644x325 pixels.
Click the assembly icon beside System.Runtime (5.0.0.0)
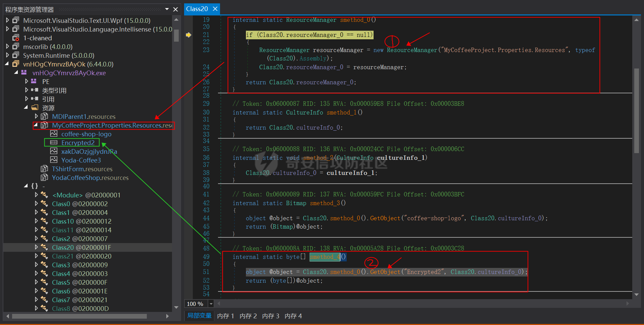click(15, 55)
